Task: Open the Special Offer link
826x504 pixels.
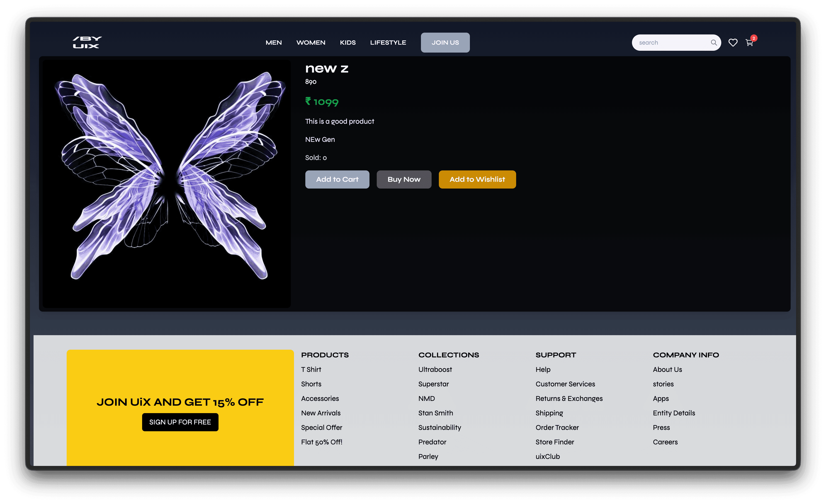Action: tap(321, 428)
